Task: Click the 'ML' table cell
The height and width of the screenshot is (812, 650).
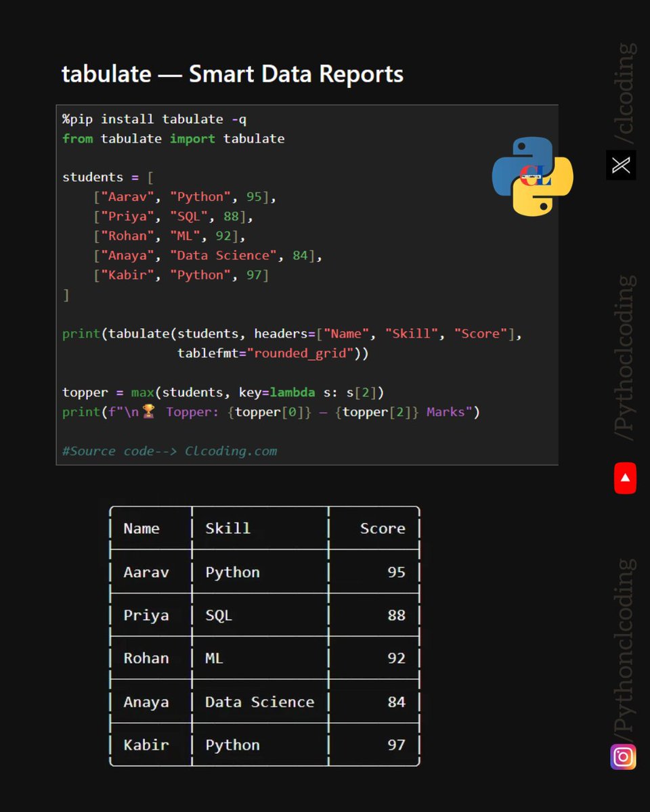Action: [214, 658]
